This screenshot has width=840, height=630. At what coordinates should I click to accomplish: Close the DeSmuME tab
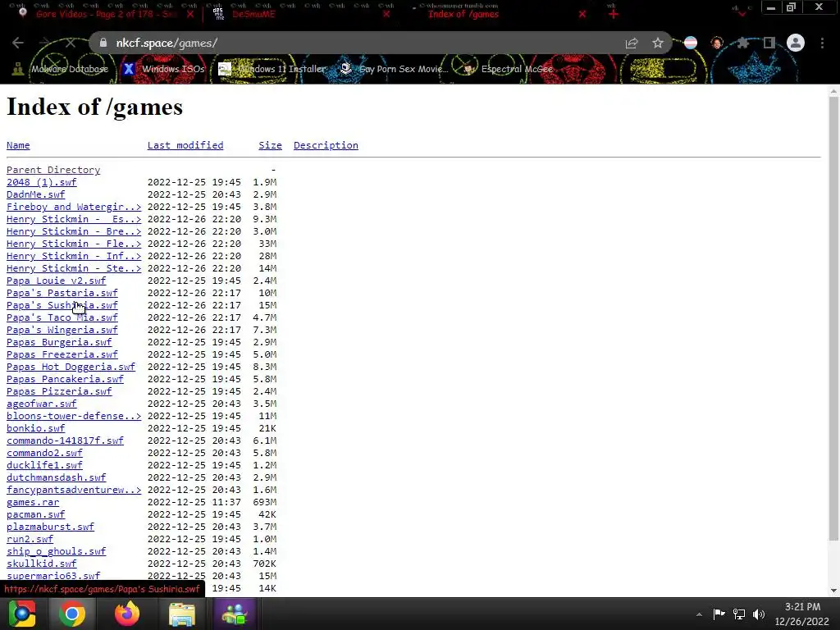[x=386, y=15]
